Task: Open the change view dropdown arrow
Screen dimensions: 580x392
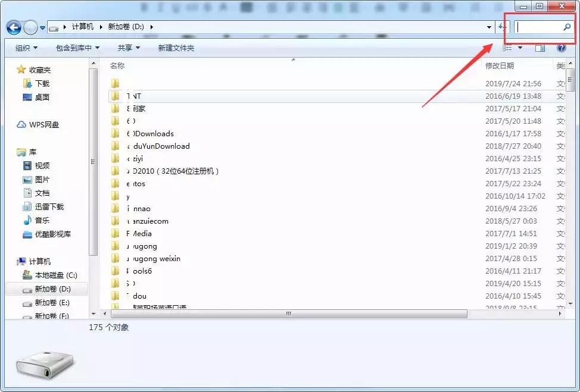Action: [519, 48]
